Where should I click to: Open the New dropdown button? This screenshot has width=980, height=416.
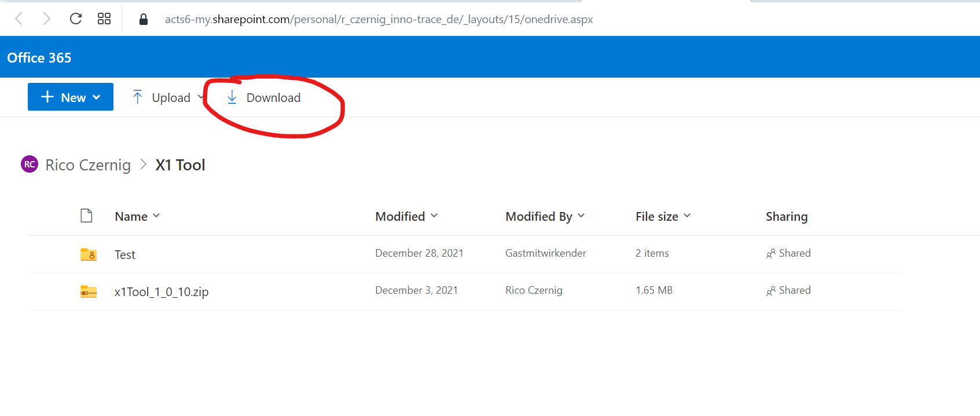tap(71, 97)
